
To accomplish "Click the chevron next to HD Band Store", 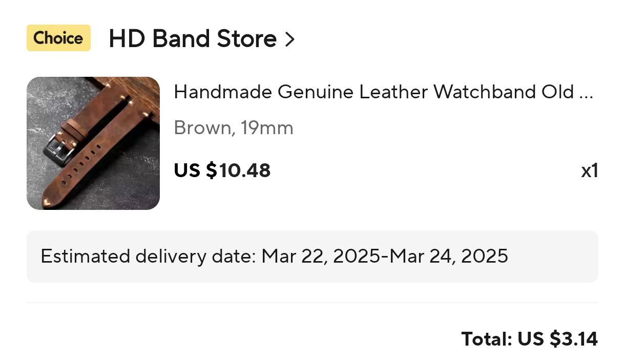I will (x=290, y=39).
